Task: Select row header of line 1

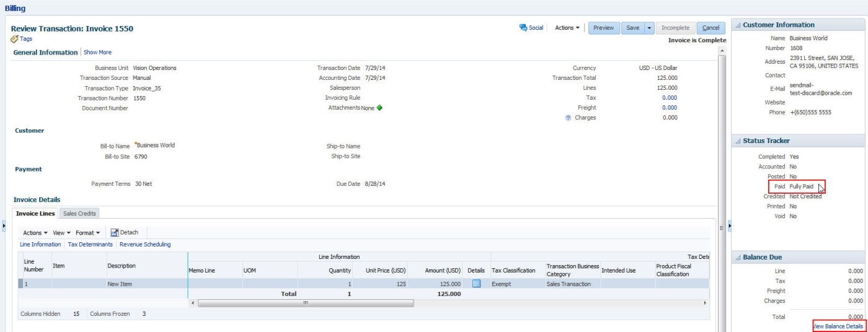Action: coord(20,284)
